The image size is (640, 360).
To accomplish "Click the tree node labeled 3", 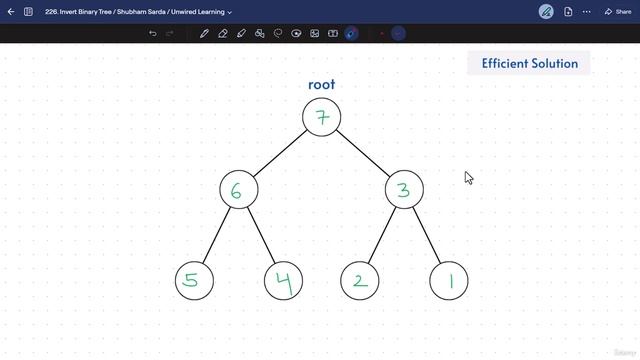I will coord(404,190).
